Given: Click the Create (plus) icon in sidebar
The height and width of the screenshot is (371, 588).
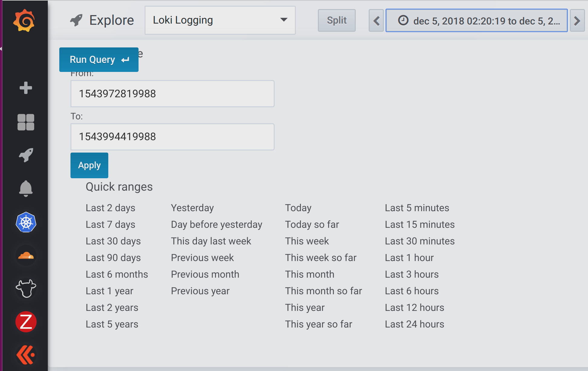Looking at the screenshot, I should [x=26, y=88].
